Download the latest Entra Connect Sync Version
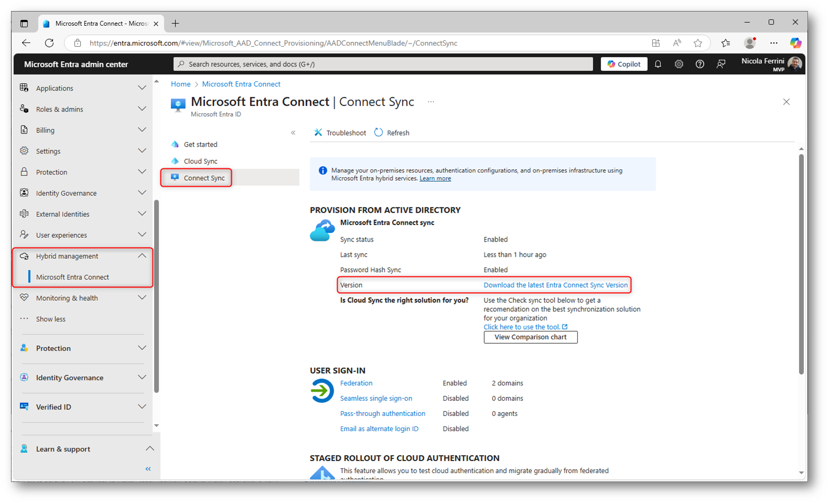 [x=555, y=285]
